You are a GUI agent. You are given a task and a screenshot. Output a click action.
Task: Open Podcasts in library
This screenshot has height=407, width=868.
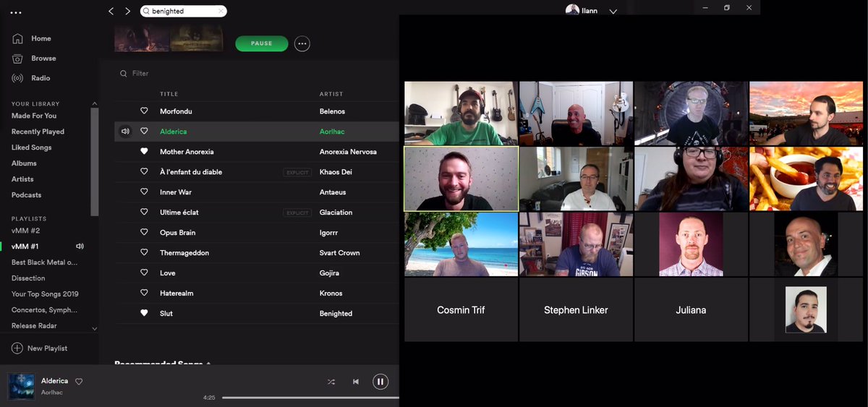pyautogui.click(x=26, y=195)
